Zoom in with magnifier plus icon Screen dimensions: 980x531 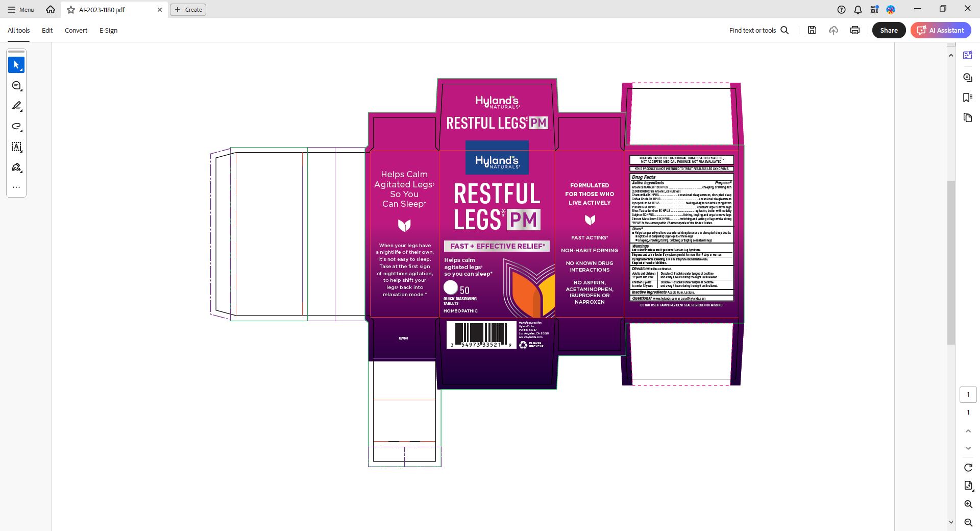click(968, 504)
